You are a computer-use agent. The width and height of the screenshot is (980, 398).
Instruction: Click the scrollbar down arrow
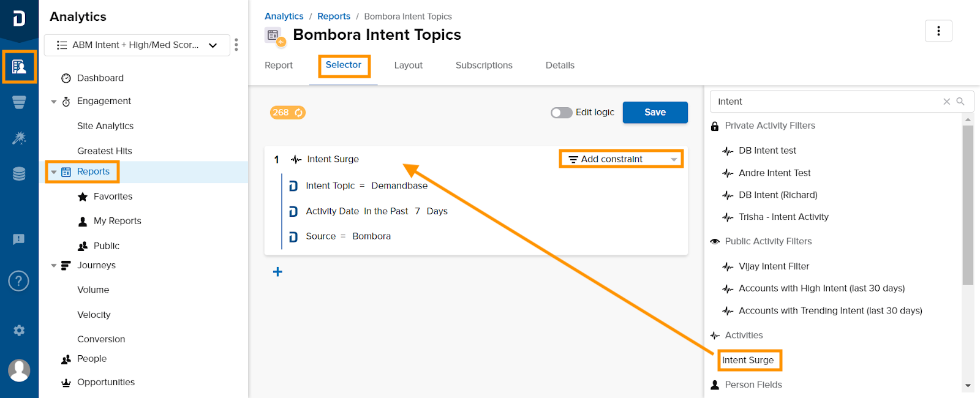click(x=968, y=386)
